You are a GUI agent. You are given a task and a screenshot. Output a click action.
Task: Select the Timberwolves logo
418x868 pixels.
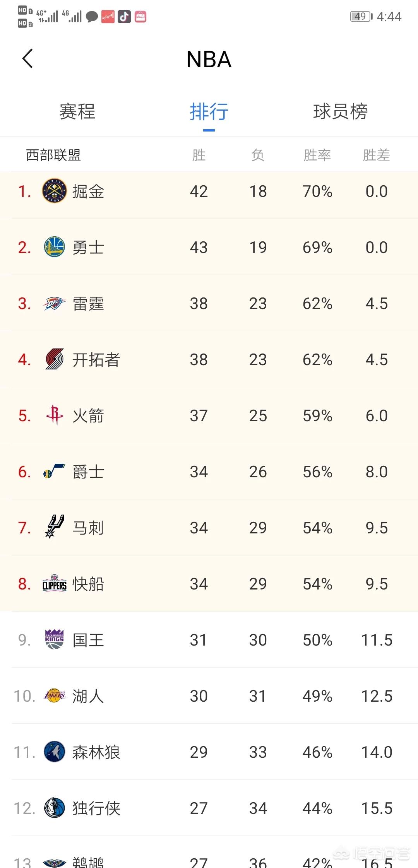pos(54,752)
